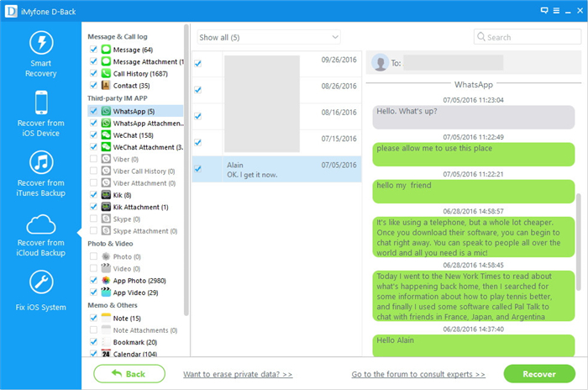Click the Hello Alain message bubble
Viewport: 588px width, 390px height.
pos(474,345)
